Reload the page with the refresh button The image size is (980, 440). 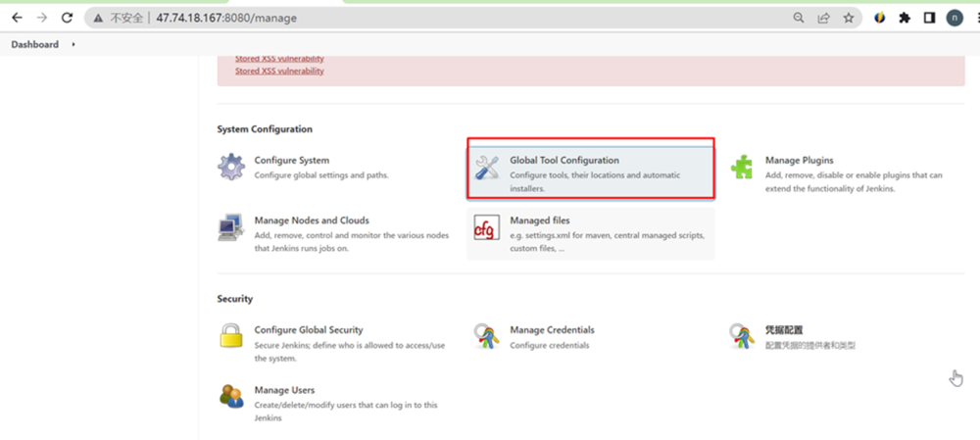coord(67,18)
